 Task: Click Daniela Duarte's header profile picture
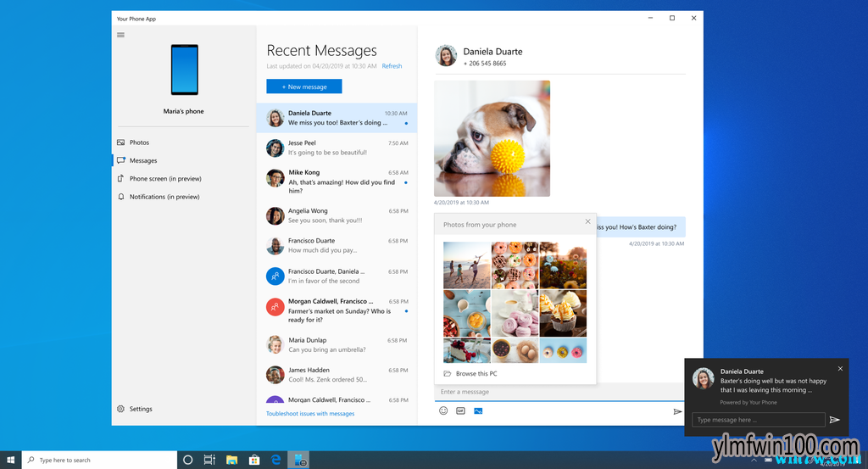pyautogui.click(x=446, y=56)
